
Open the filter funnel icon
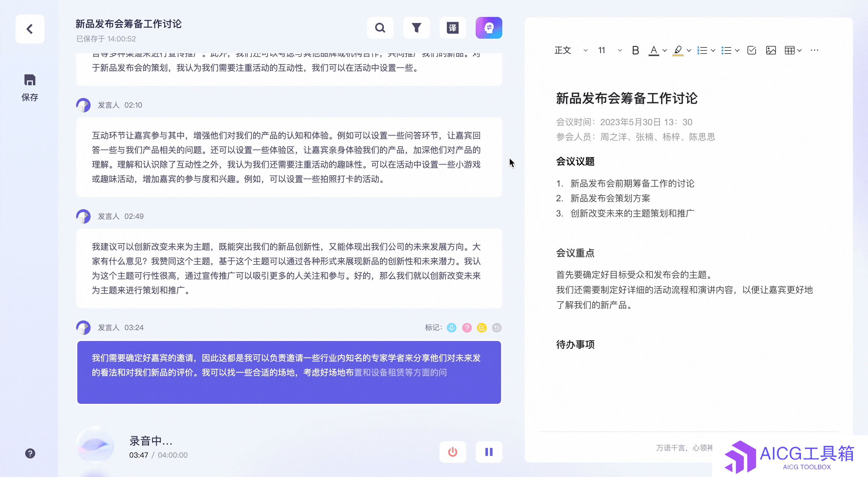[x=416, y=28]
